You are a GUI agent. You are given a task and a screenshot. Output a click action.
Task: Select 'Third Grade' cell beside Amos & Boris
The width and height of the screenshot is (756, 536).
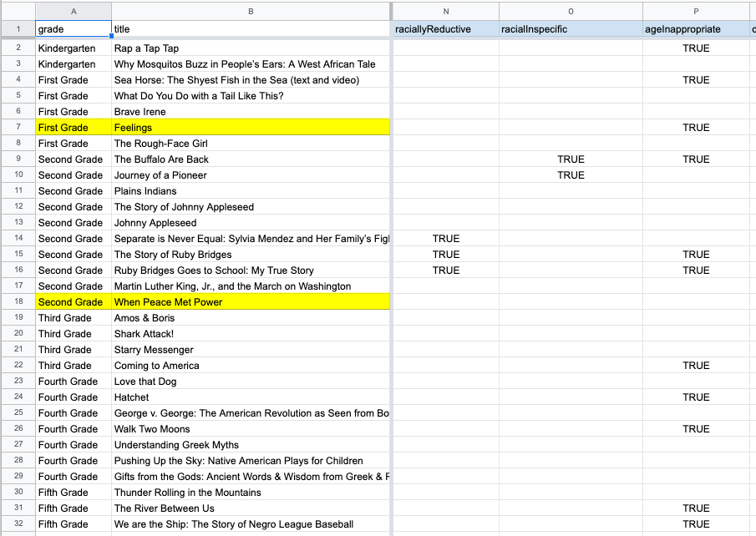[x=74, y=317]
